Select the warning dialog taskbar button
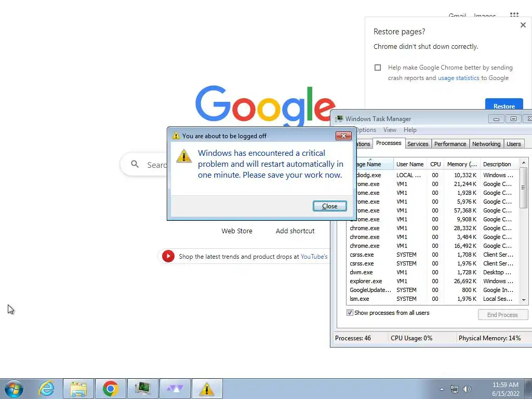 (207, 389)
